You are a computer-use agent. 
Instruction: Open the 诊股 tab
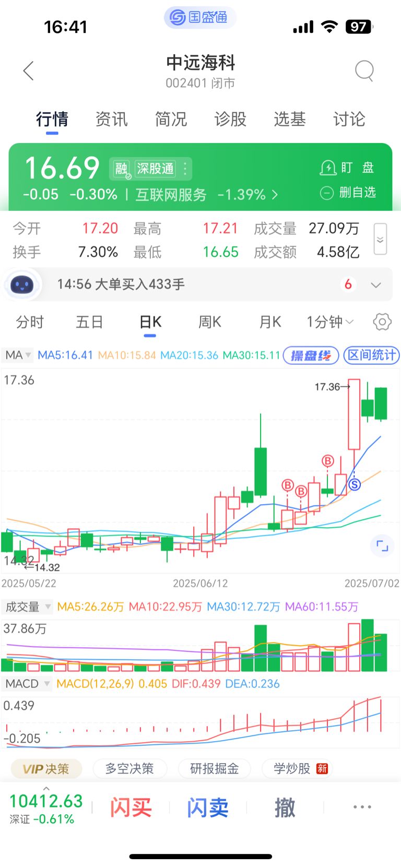pos(230,119)
